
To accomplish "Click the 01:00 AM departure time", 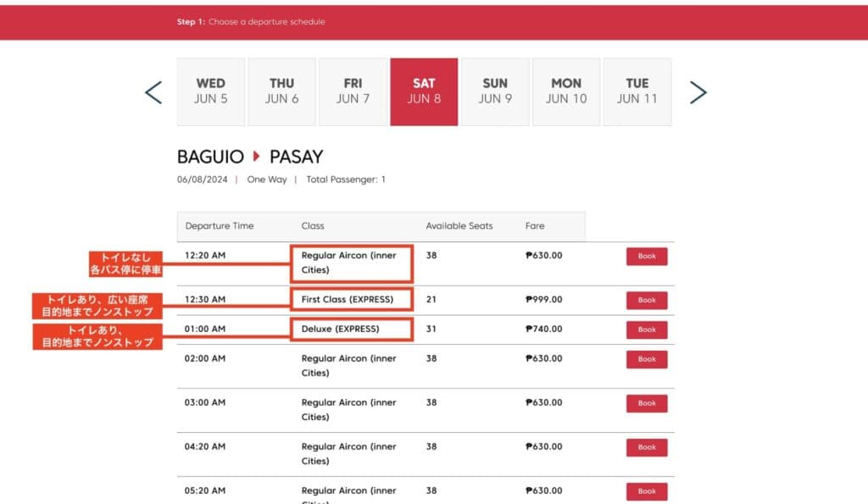I will click(205, 329).
